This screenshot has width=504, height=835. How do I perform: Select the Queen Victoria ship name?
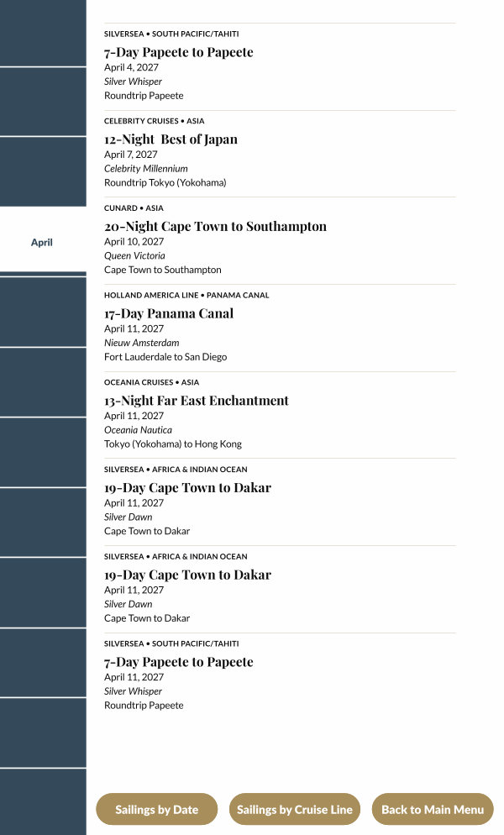tap(134, 255)
